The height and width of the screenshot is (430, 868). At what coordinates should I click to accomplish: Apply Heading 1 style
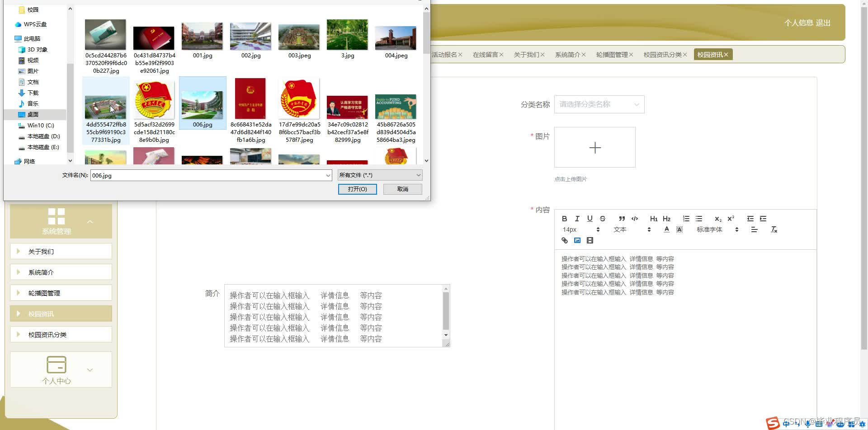654,219
